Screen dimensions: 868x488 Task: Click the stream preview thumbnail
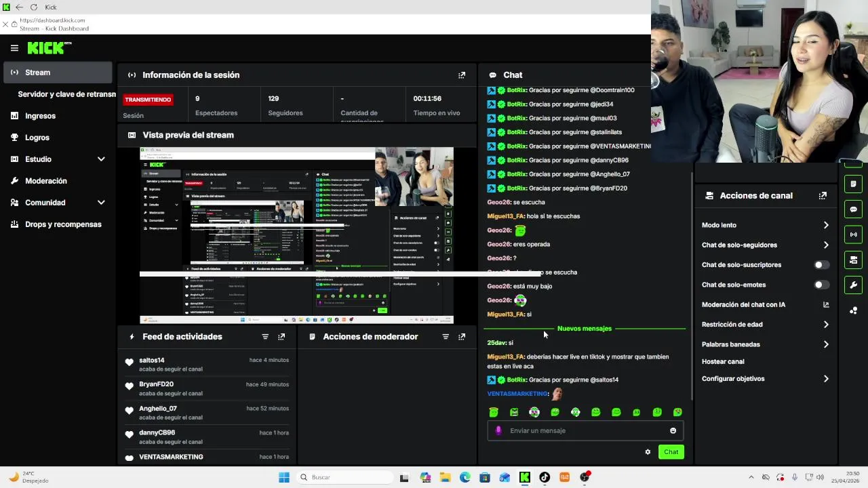(x=296, y=236)
